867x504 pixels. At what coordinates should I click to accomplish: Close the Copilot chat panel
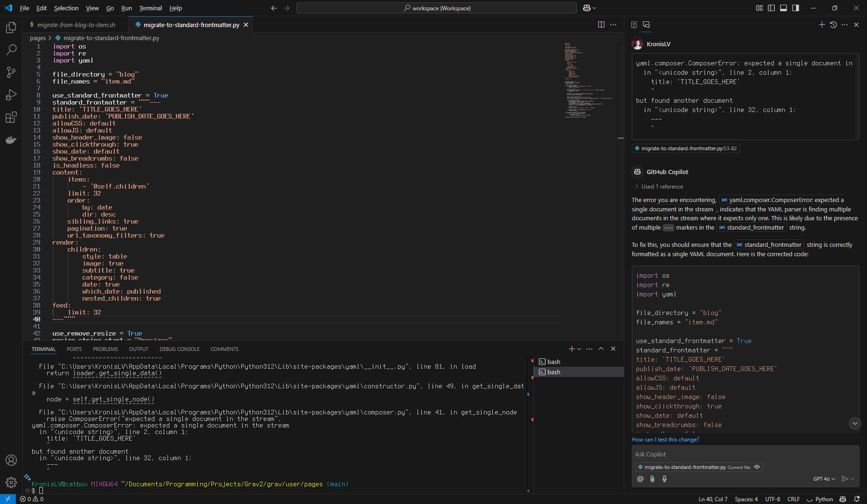pyautogui.click(x=856, y=25)
